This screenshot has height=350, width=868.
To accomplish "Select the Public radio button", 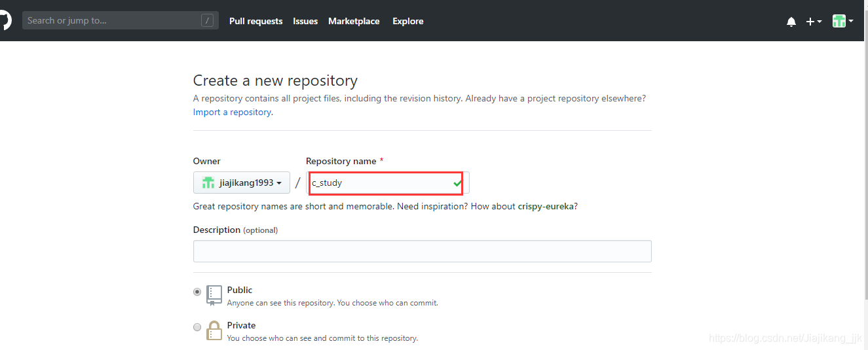I will (197, 292).
